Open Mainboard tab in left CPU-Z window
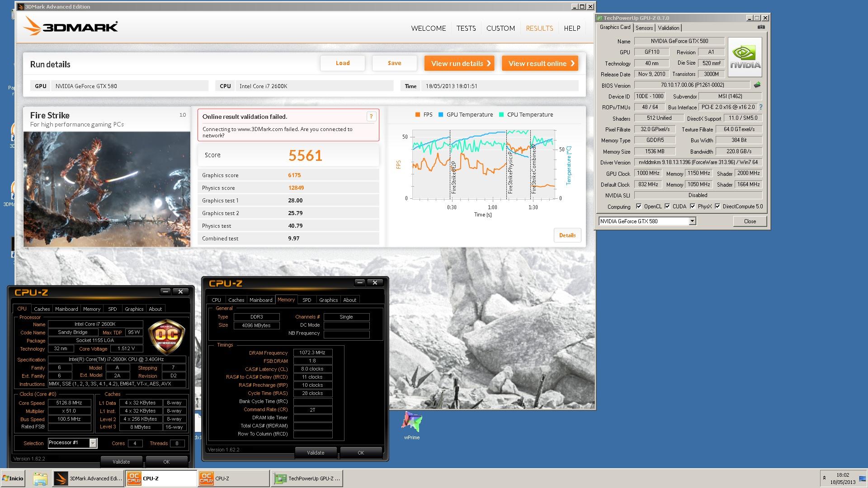The height and width of the screenshot is (488, 868). coord(66,309)
